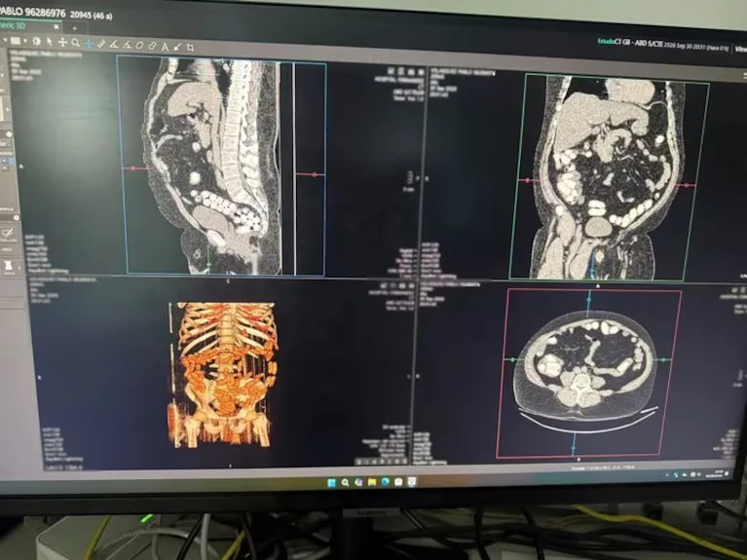Select the text annotation A tool
The image size is (747, 560).
point(165,46)
